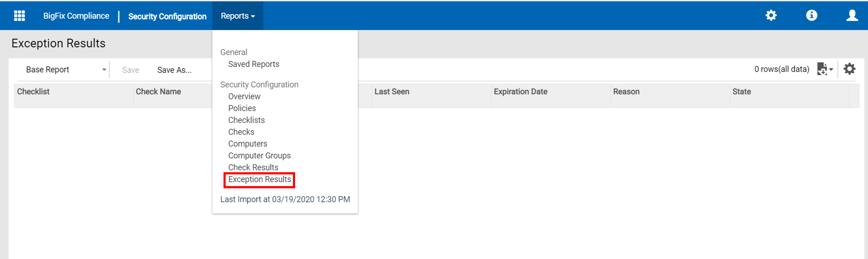Image resolution: width=868 pixels, height=259 pixels.
Task: Click the BigFix Compliance title link
Action: (76, 16)
